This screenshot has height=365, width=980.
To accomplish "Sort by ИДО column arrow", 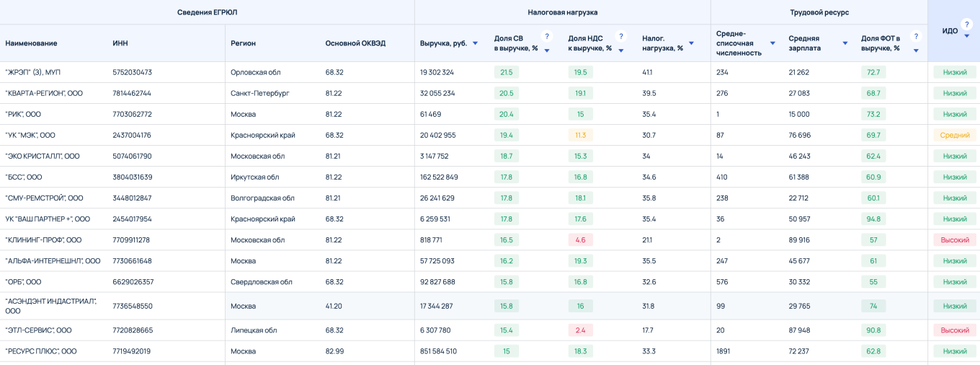I will [967, 36].
